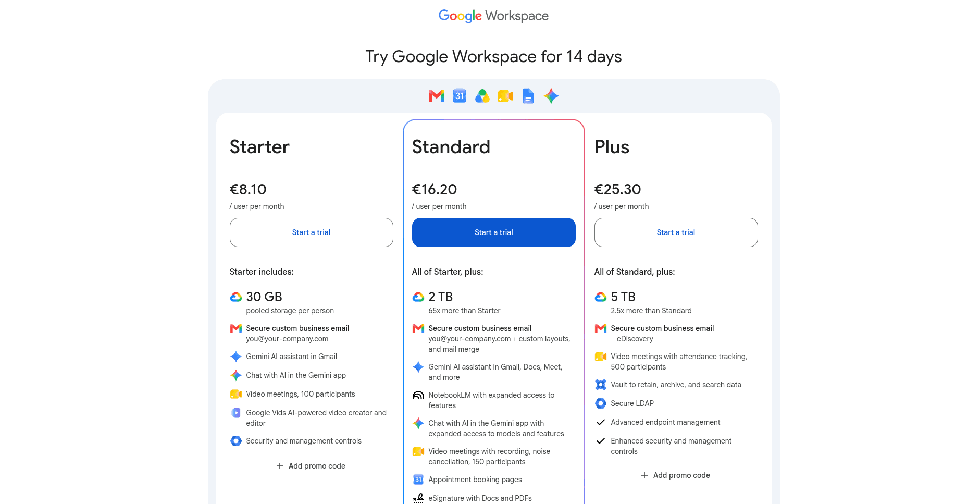Add promo code under Starter plan
The image size is (980, 504).
311,466
